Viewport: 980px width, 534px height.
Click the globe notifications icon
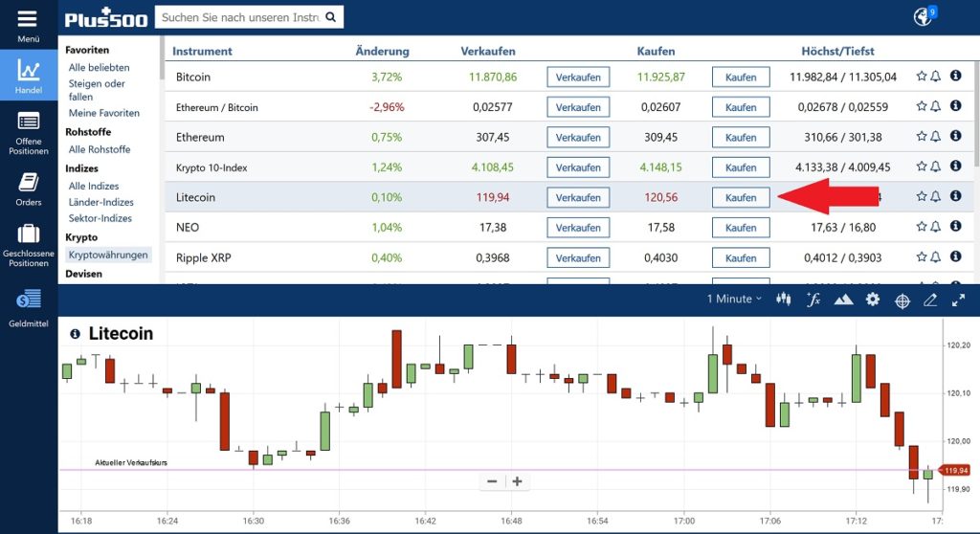924,16
